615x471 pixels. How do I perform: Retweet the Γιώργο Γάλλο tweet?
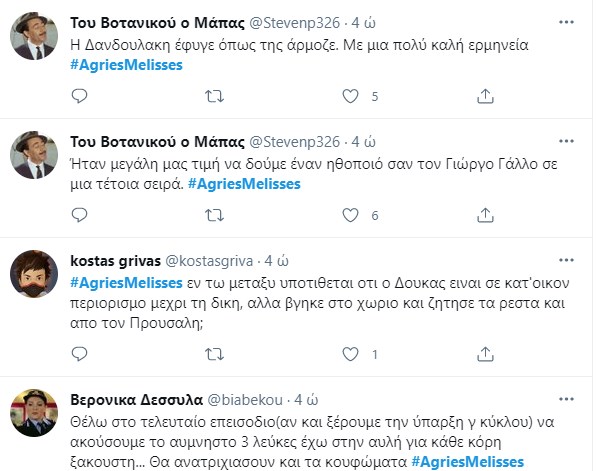214,215
